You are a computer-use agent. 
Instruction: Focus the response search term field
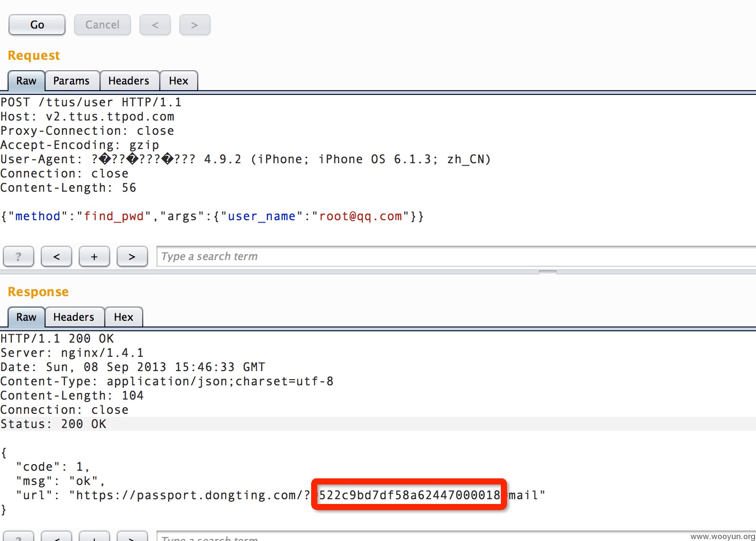pos(456,536)
